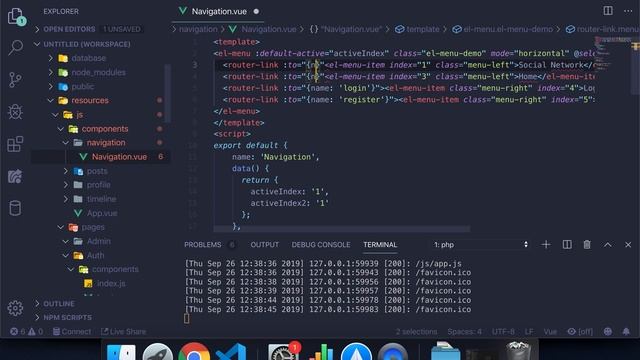Open the editor More Actions menu
The height and width of the screenshot is (360, 640).
[x=628, y=11]
